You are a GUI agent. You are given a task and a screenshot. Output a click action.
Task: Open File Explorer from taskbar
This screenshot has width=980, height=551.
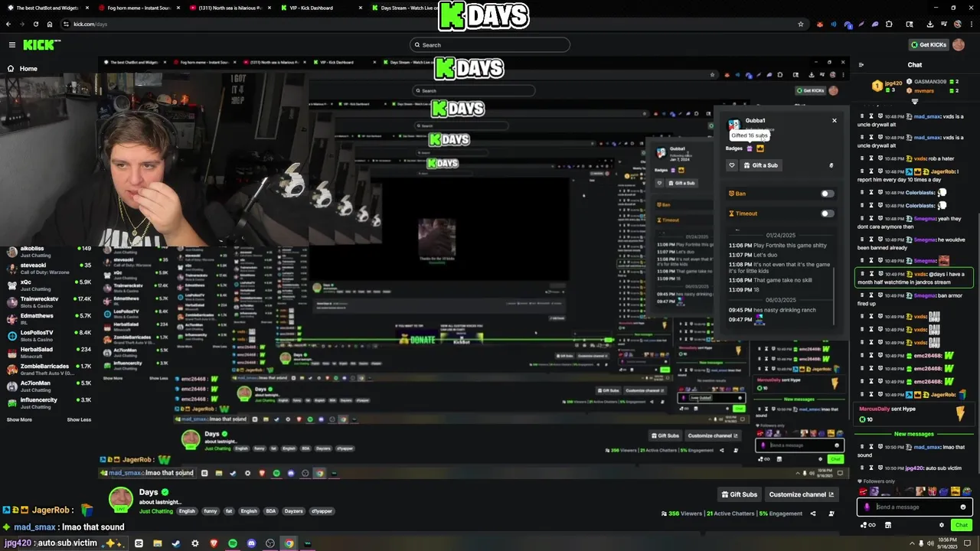[157, 543]
